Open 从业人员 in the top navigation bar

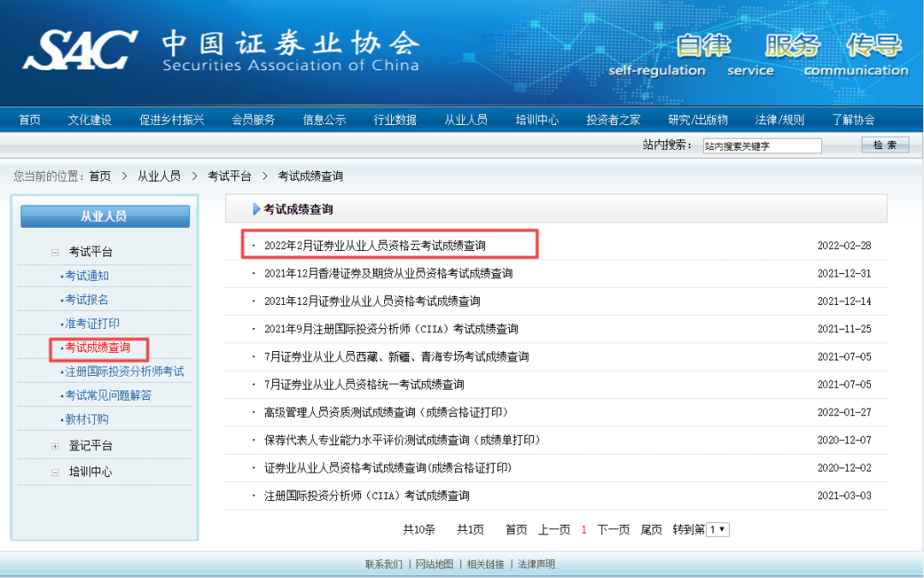click(465, 120)
